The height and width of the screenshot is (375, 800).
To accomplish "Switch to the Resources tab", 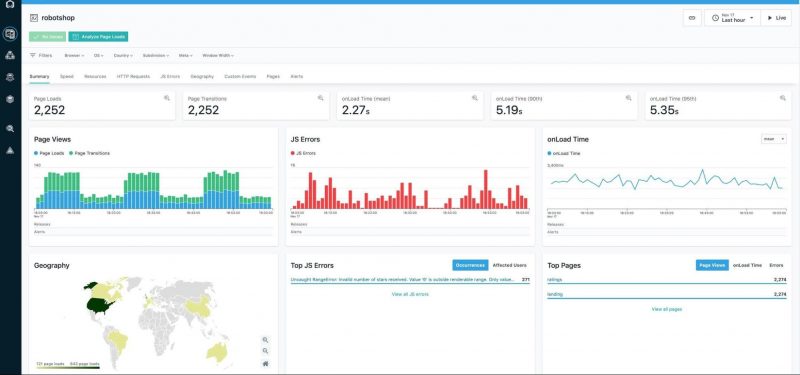I will pyautogui.click(x=95, y=77).
